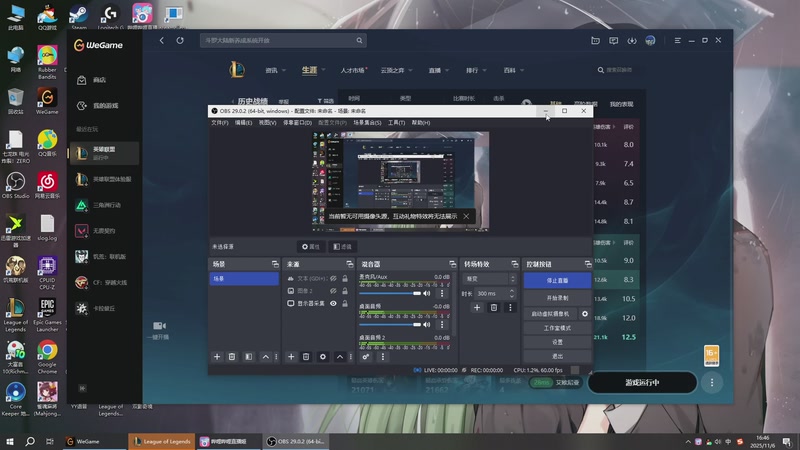Viewport: 800px width, 450px height.
Task: Click 启动虚拟摄像机 button
Action: click(x=551, y=314)
